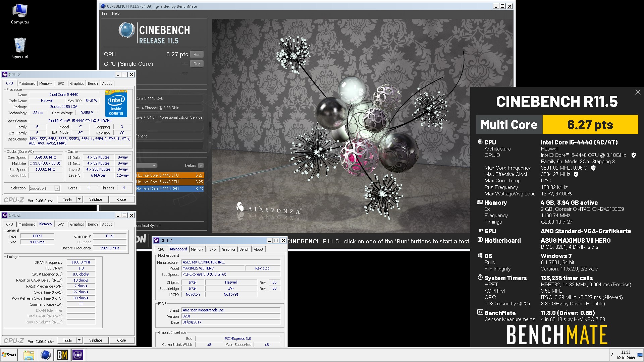644x362 pixels.
Task: Click the System Timers clock icon
Action: pos(480,278)
